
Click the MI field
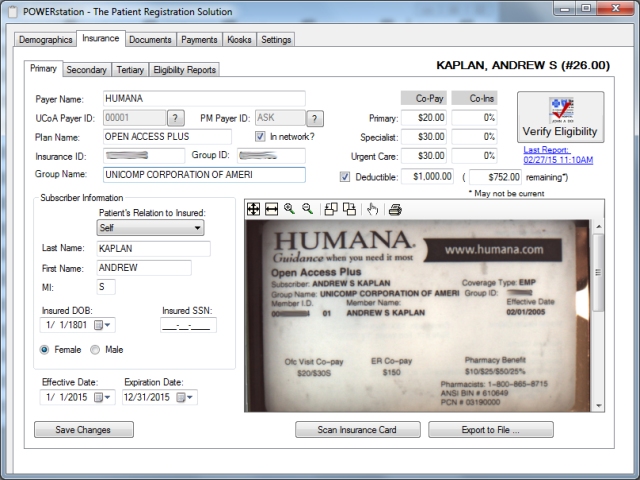pos(106,287)
